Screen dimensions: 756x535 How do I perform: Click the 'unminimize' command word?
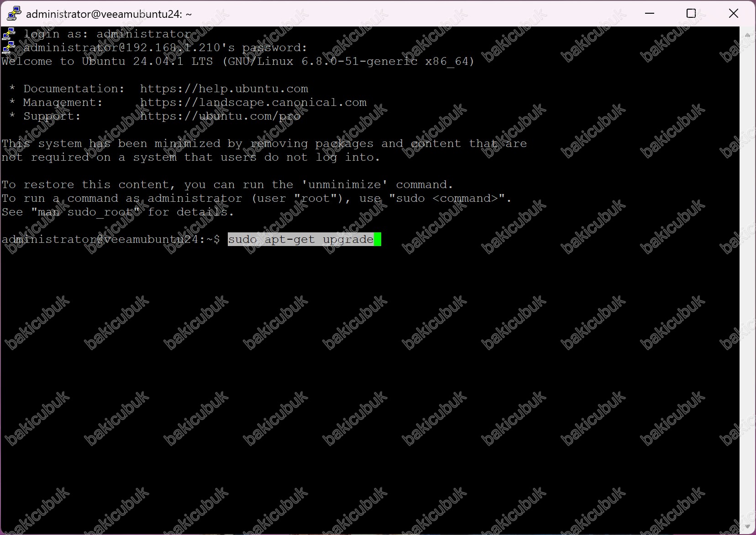click(x=345, y=184)
